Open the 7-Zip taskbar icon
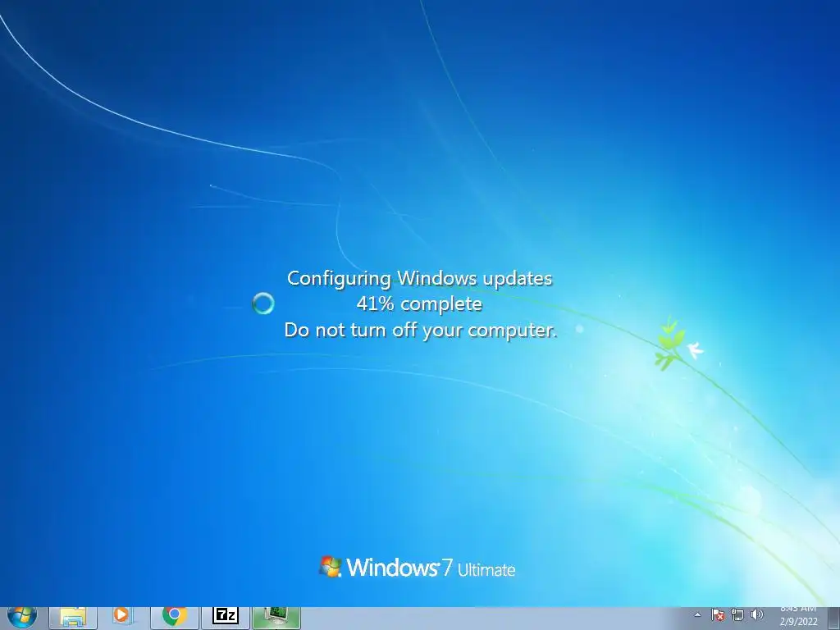The image size is (840, 630). (225, 619)
